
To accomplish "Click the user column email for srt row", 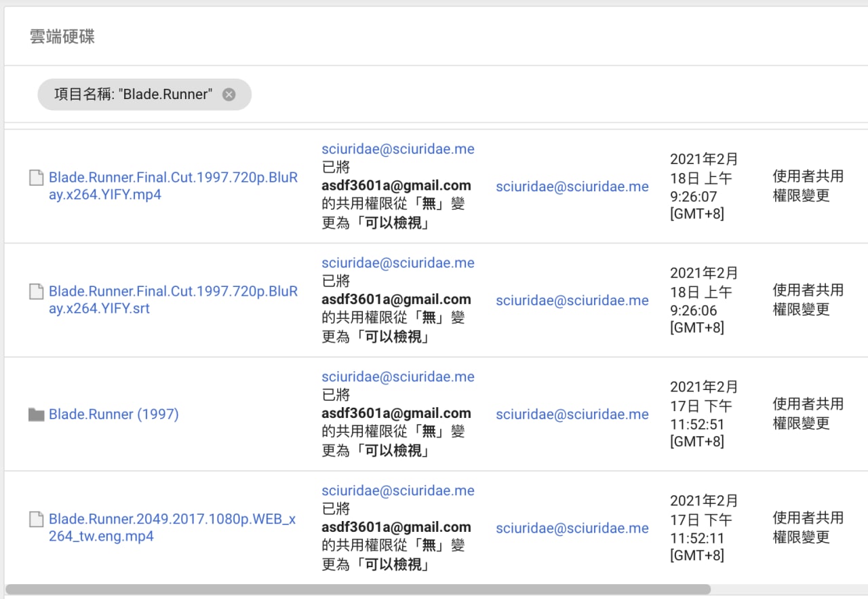I will 572,301.
